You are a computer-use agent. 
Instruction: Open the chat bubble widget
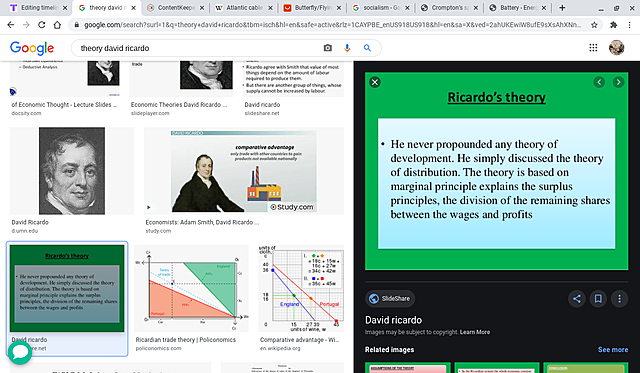coord(19,352)
